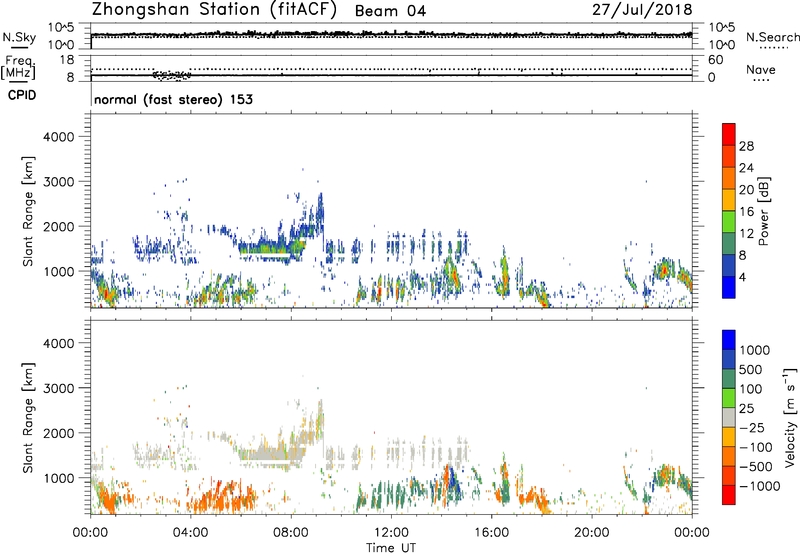
Task: Click the 'Nave' legend label
Action: (x=761, y=70)
